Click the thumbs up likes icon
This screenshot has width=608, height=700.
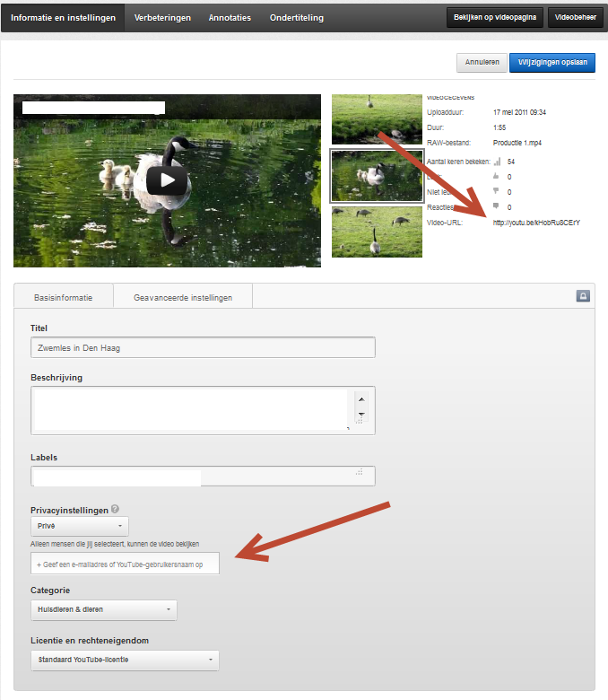point(496,177)
